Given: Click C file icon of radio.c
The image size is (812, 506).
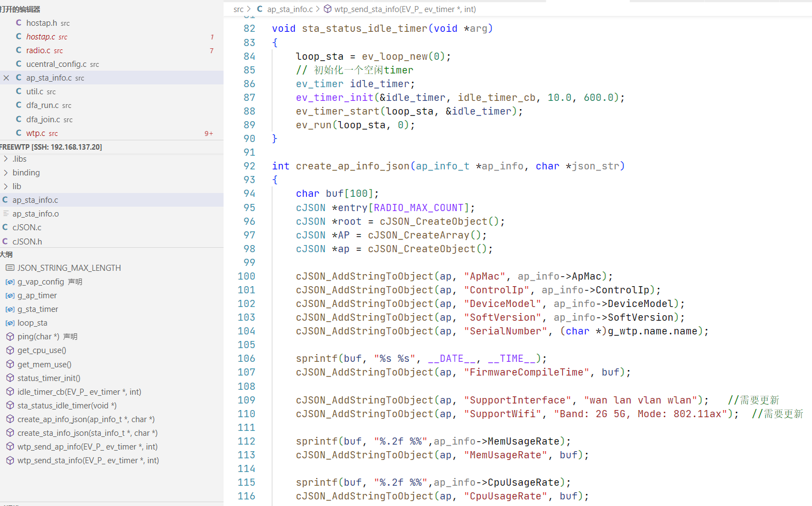Looking at the screenshot, I should coord(19,50).
